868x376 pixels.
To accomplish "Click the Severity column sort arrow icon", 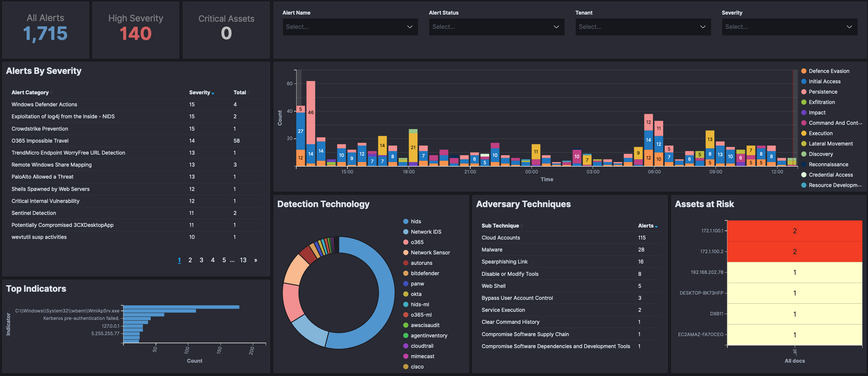I will click(x=213, y=93).
